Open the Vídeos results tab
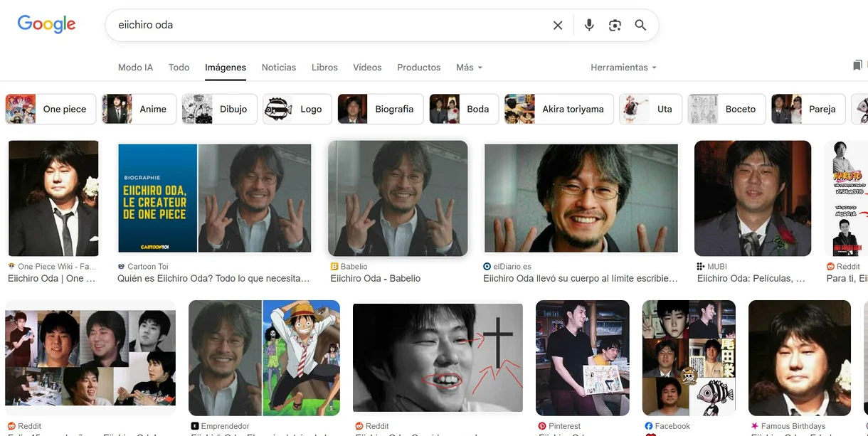Image resolution: width=868 pixels, height=436 pixels. tap(367, 67)
